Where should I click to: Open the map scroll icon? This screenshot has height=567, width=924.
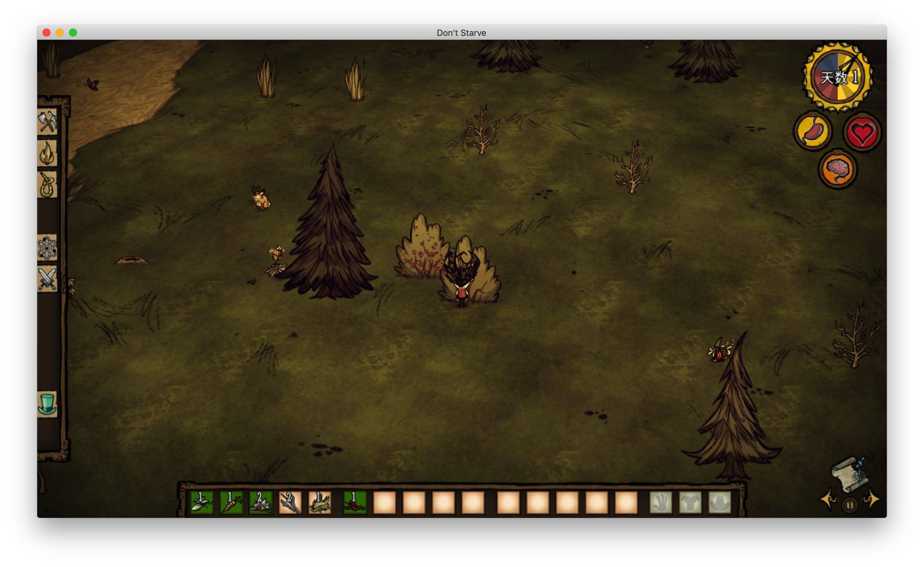tap(849, 474)
